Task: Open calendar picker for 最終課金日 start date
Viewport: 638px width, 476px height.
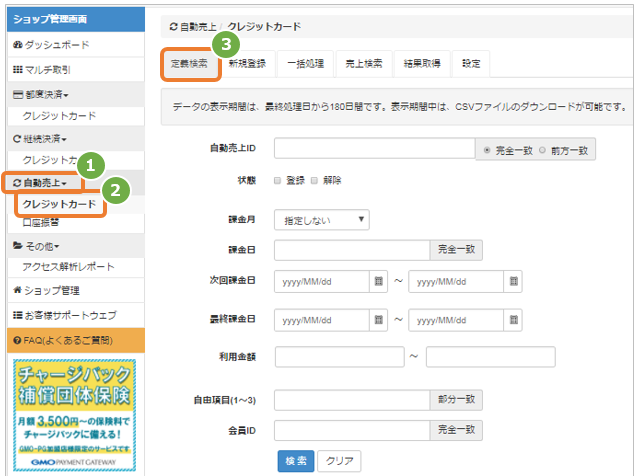Action: coord(378,320)
